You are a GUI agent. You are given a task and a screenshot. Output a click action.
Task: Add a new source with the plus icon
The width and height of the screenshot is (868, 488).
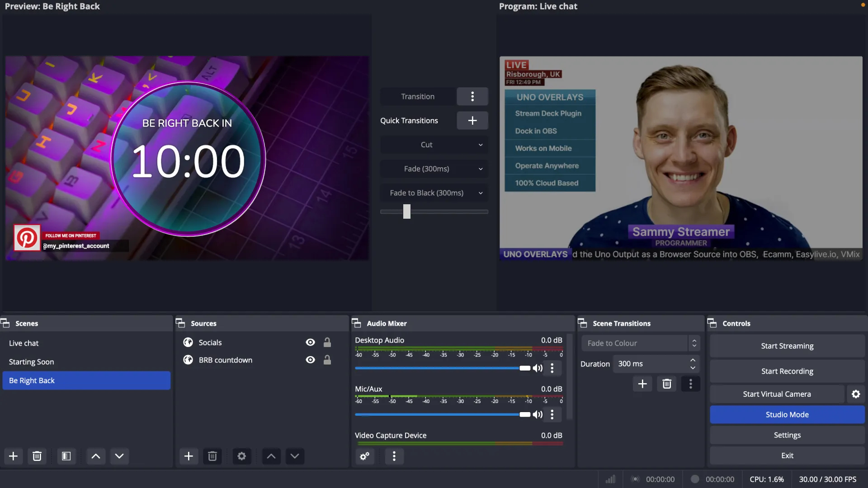click(x=189, y=456)
